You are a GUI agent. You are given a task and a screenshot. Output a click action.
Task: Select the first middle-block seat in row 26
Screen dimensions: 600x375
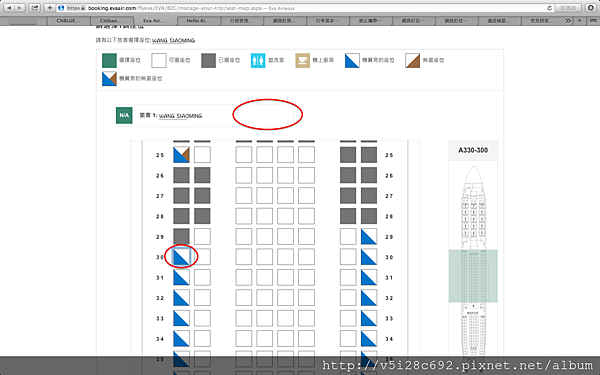coord(244,175)
